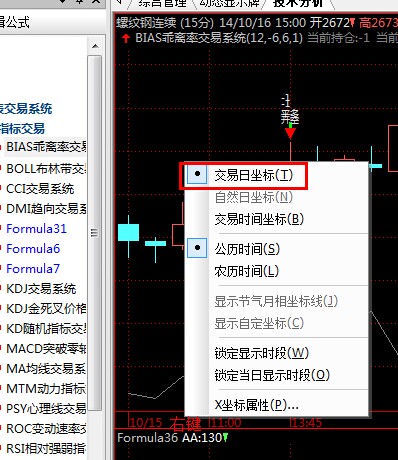Select Formula7 in formula list
Image resolution: width=398 pixels, height=460 pixels.
pos(33,269)
